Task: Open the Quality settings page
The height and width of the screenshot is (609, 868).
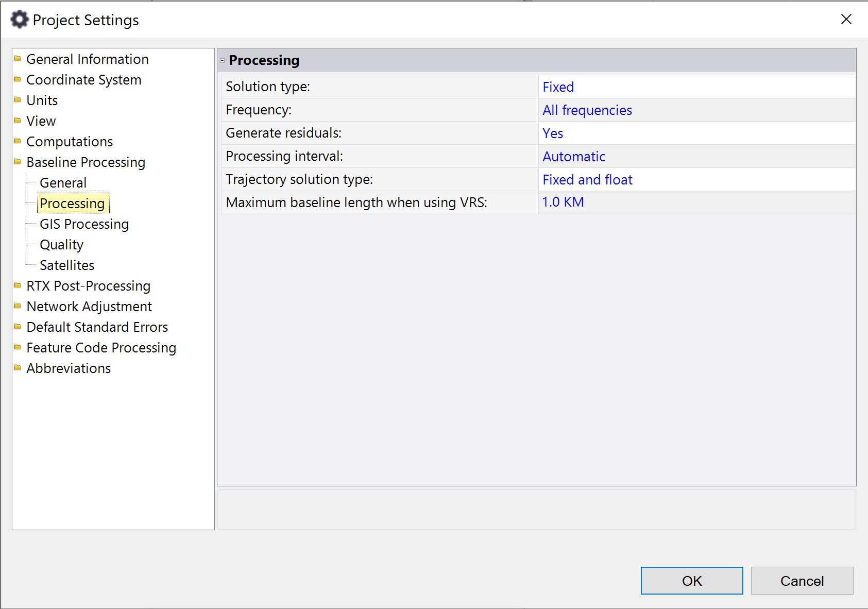Action: click(x=61, y=245)
